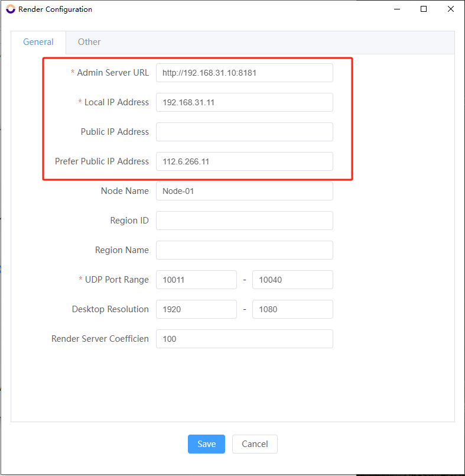Screen dimensions: 465x476
Task: Edit the Prefer Public IP Address field
Action: coord(244,161)
